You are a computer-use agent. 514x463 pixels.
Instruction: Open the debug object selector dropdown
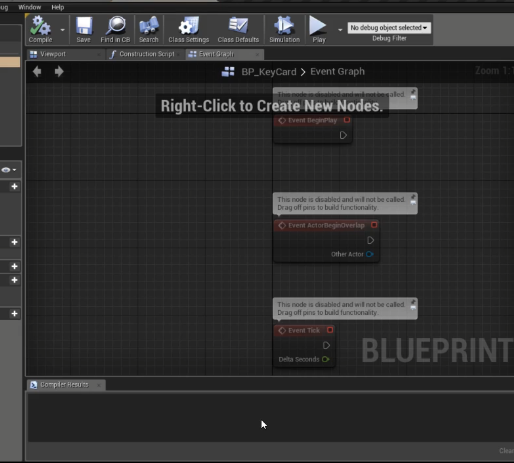(x=389, y=28)
